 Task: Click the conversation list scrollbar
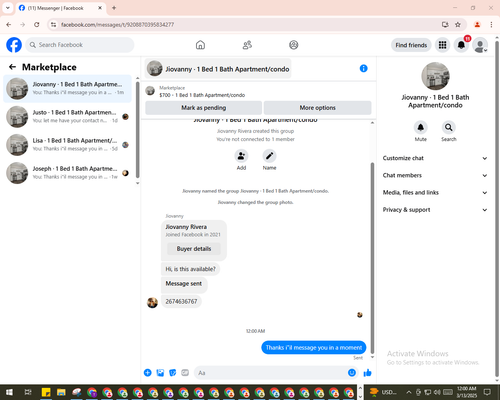click(137, 129)
